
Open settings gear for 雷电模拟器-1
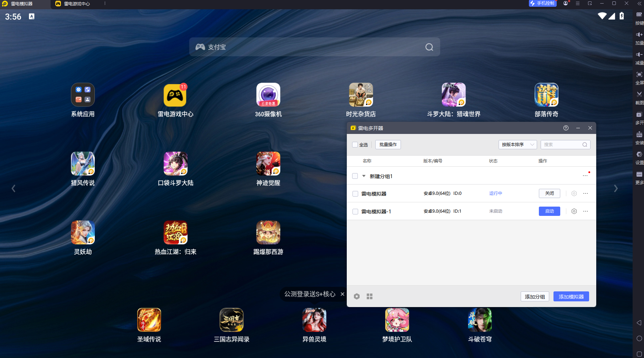[574, 211]
